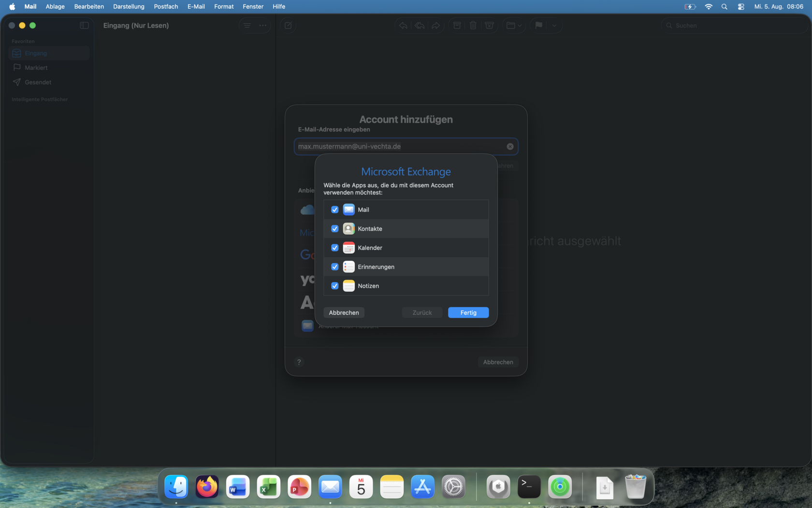Image resolution: width=812 pixels, height=508 pixels.
Task: Open help with the question mark button
Action: pos(299,362)
